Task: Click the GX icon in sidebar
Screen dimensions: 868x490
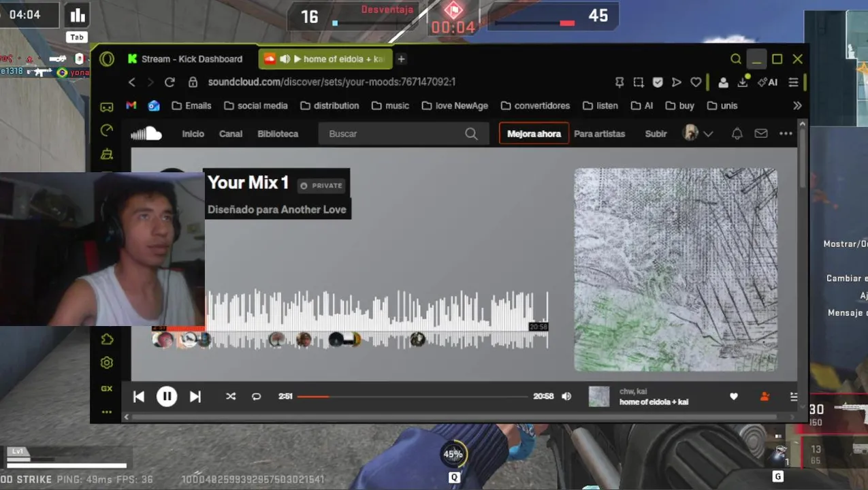Action: point(107,389)
